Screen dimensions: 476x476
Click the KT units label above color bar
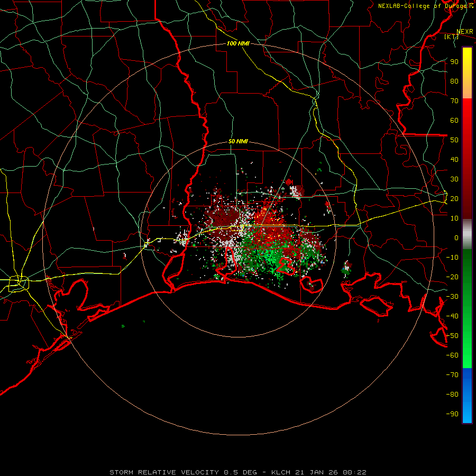(451, 36)
